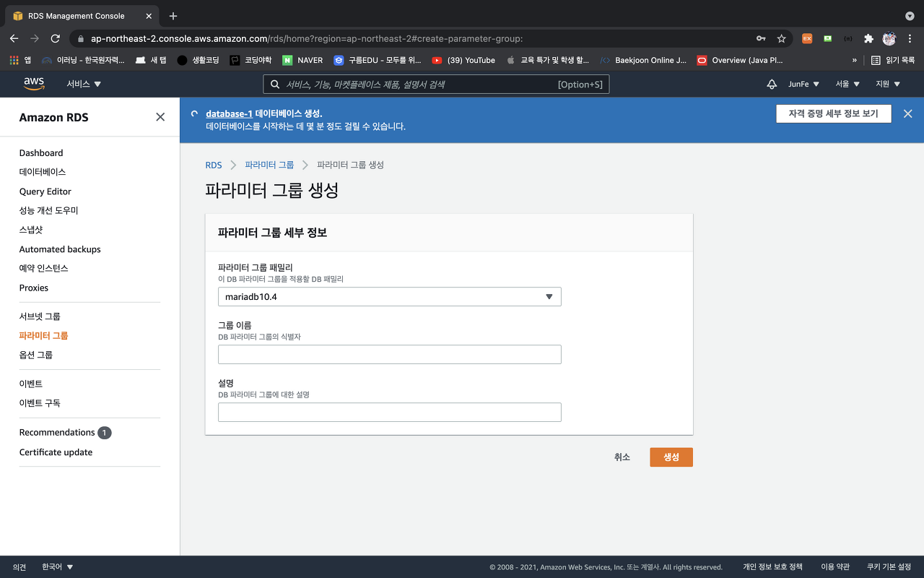Click the browser back arrow
The height and width of the screenshot is (578, 924).
point(14,38)
